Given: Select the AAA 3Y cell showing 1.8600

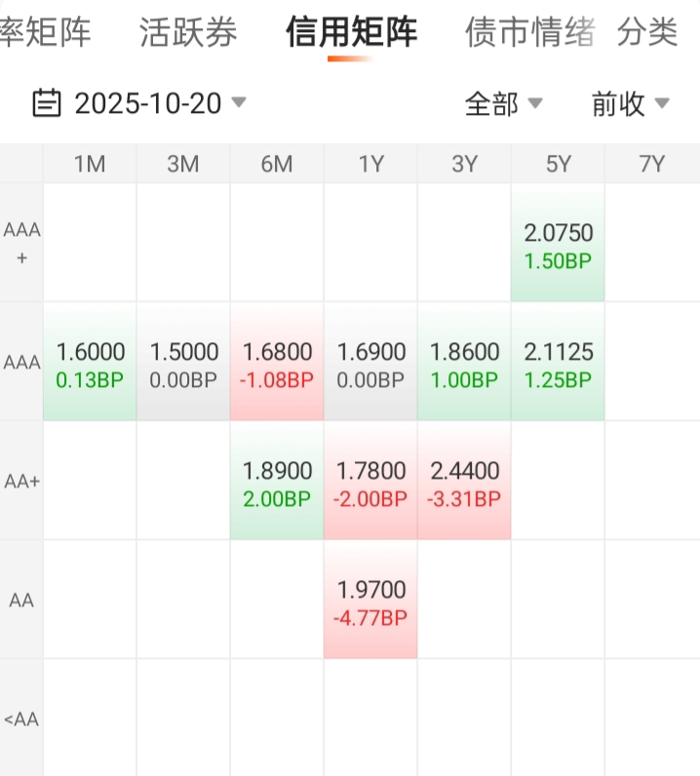Looking at the screenshot, I should click(x=464, y=364).
